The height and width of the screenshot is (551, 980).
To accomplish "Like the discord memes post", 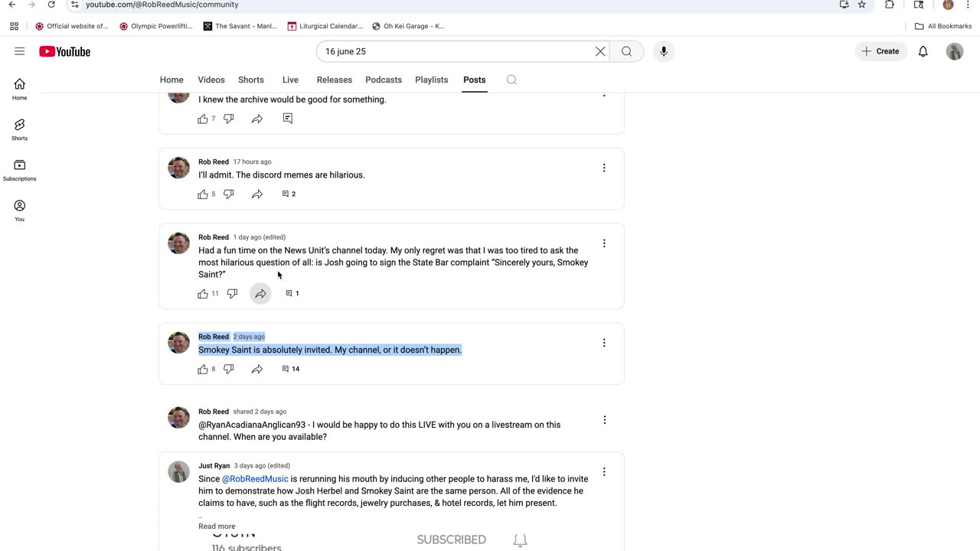I will click(x=203, y=194).
